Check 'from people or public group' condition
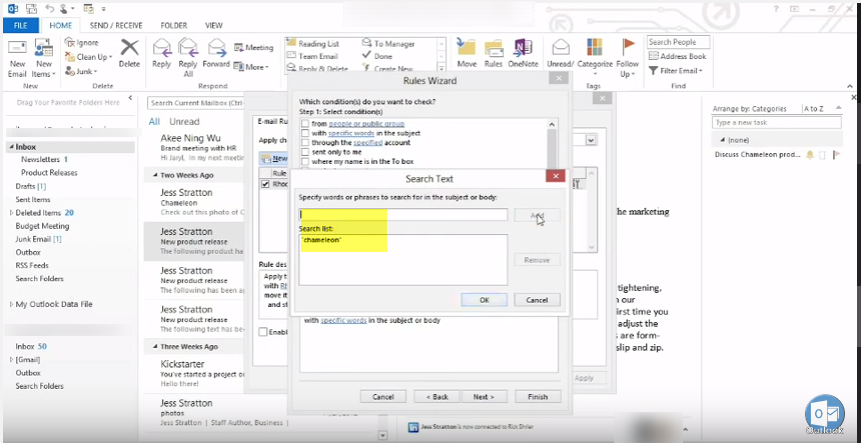 [305, 124]
